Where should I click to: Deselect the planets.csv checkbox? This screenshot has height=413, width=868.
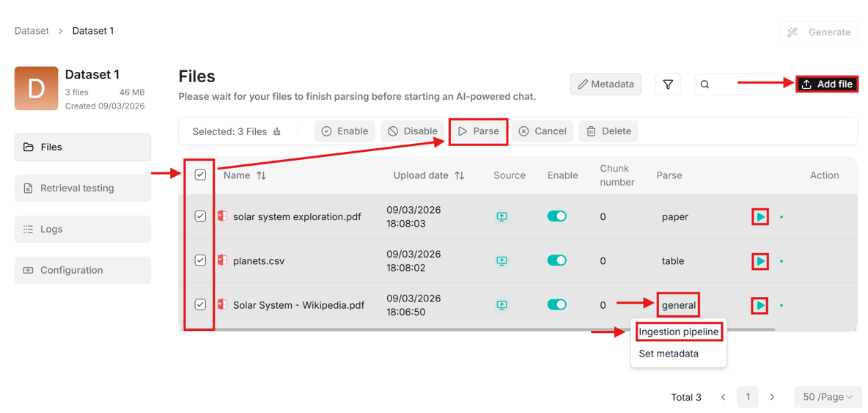(x=200, y=260)
